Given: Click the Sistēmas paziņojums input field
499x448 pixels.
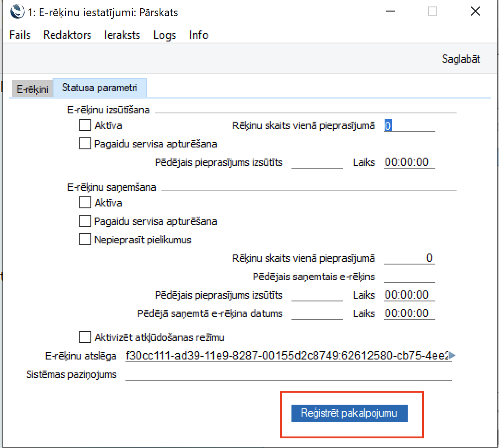Looking at the screenshot, I should [288, 374].
